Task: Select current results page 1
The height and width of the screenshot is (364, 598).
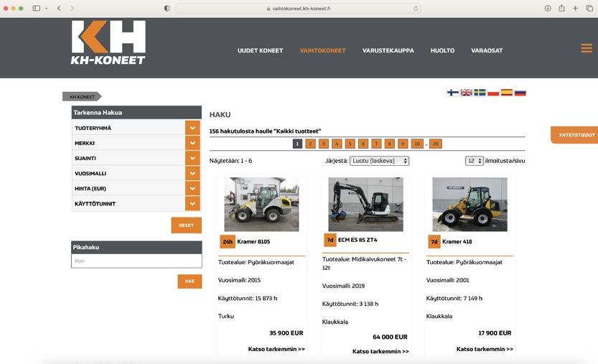Action: click(297, 144)
